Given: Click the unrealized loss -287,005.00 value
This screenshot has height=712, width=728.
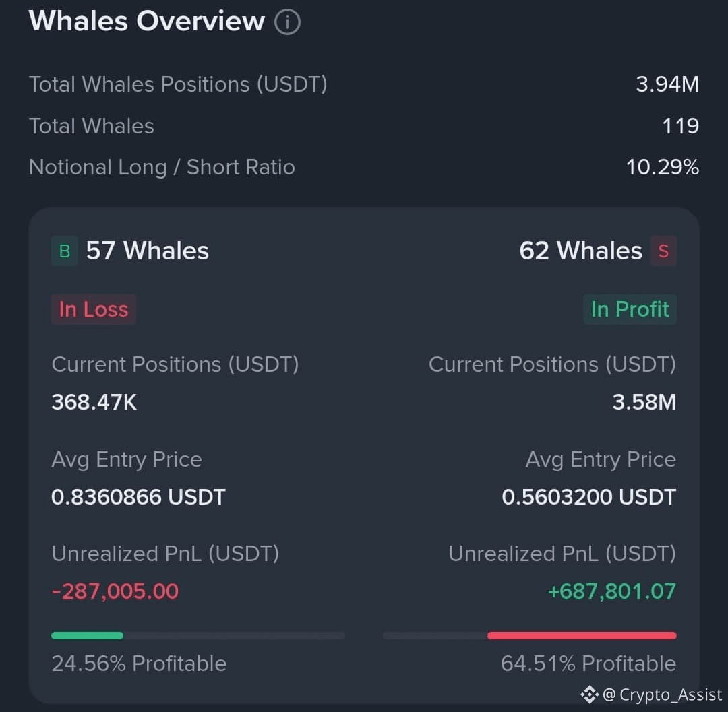Looking at the screenshot, I should [115, 591].
